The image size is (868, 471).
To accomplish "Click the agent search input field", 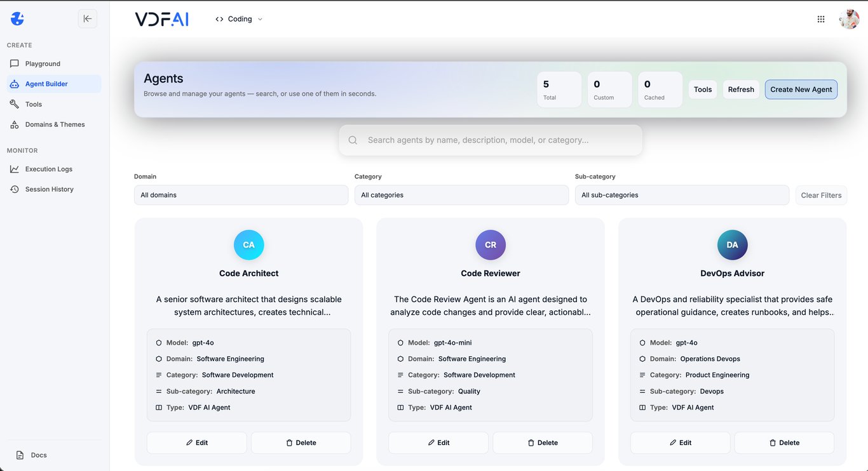I will (x=490, y=140).
